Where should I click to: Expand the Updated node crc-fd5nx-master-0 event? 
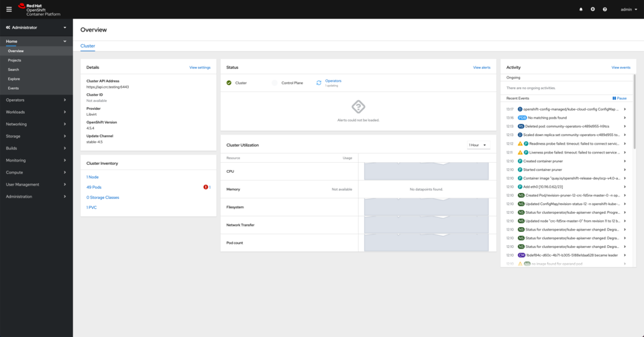click(625, 221)
